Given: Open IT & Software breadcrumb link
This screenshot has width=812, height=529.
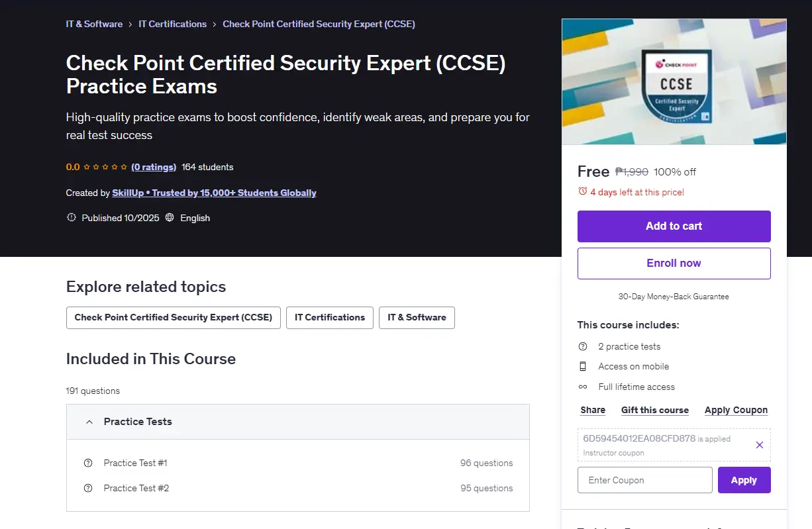Looking at the screenshot, I should click(94, 24).
